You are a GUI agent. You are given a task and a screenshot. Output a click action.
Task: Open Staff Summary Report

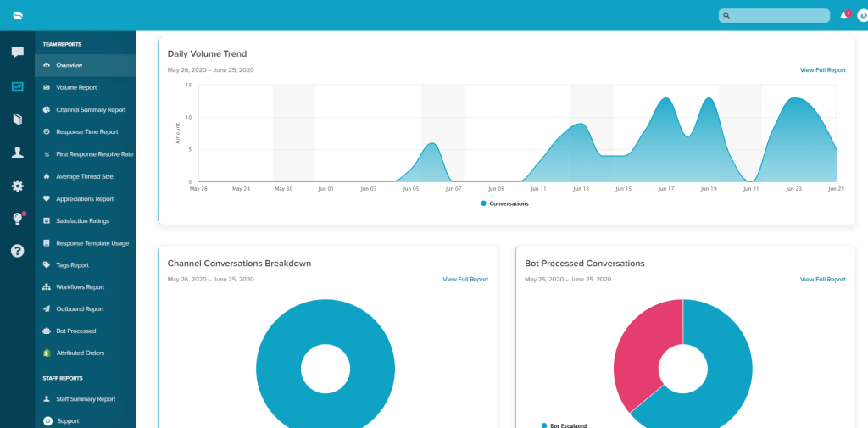tap(86, 398)
